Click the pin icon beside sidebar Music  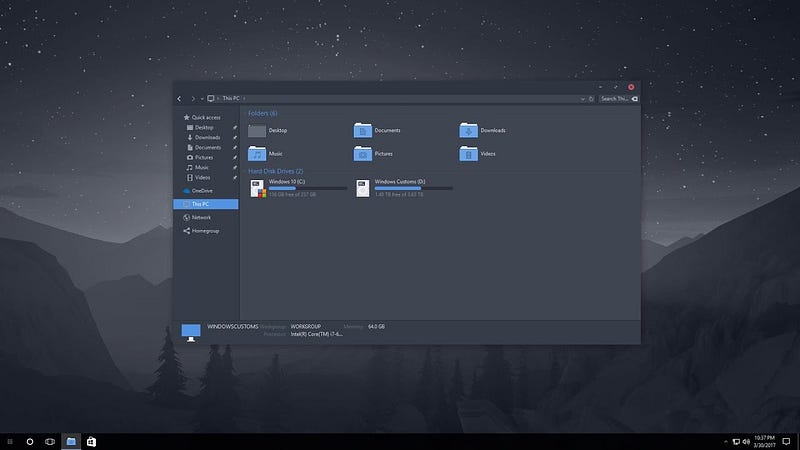235,167
